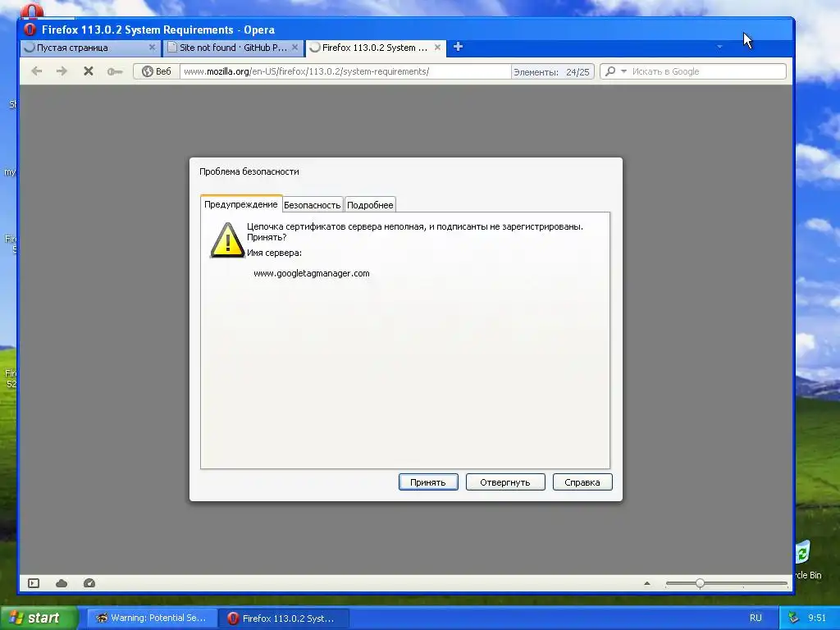
Task: Click the yellow warning triangle icon
Action: click(x=227, y=240)
